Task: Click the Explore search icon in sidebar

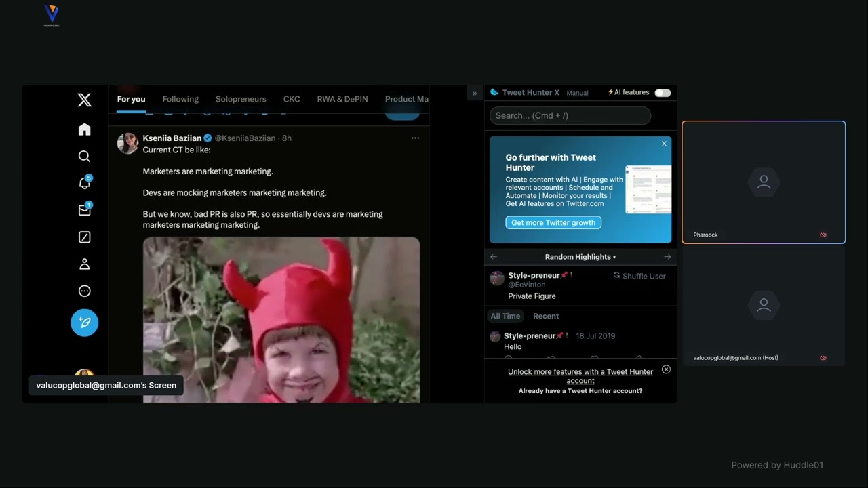Action: (x=84, y=157)
